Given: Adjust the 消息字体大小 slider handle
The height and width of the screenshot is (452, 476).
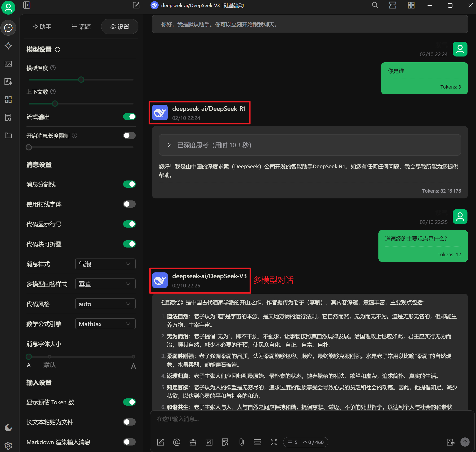Looking at the screenshot, I should tap(29, 356).
